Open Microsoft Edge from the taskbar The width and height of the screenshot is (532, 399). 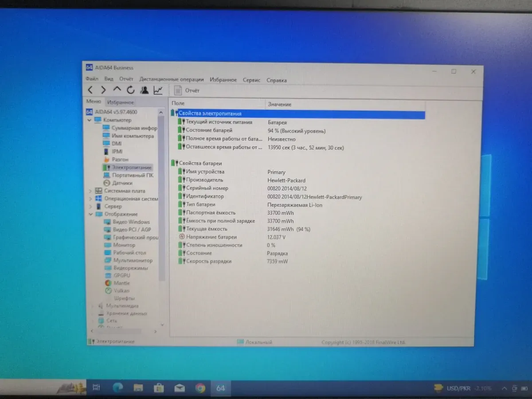click(117, 388)
